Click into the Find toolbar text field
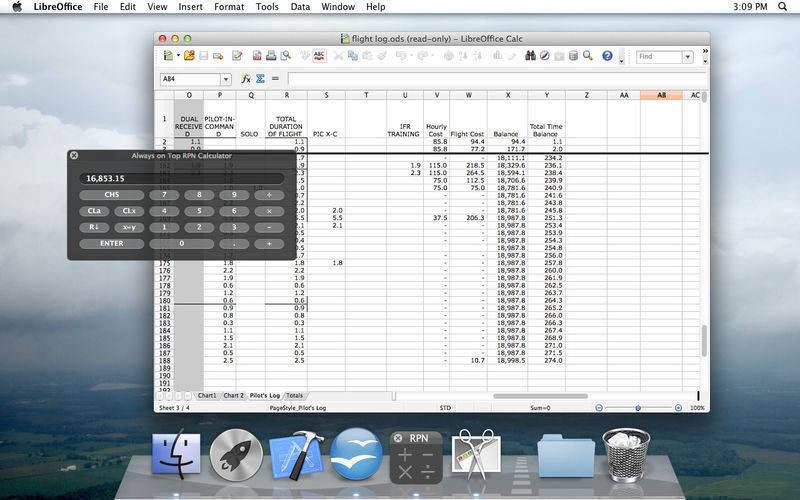This screenshot has height=500, width=800. 659,57
